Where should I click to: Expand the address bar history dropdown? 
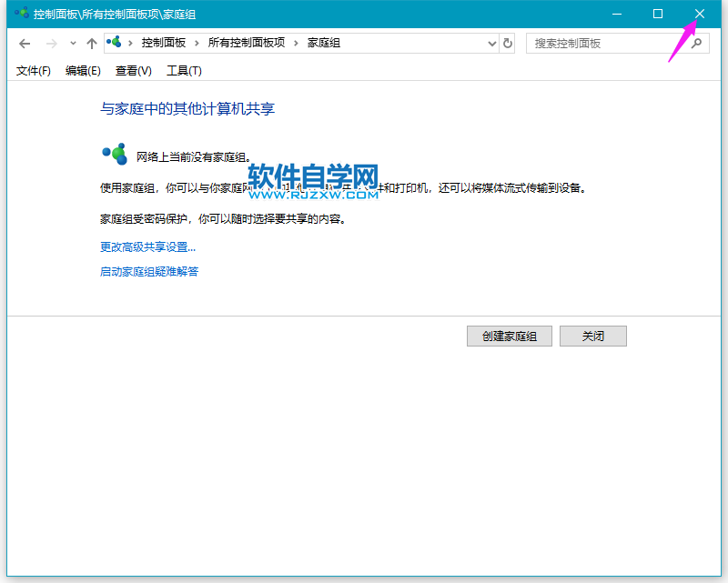pyautogui.click(x=491, y=43)
